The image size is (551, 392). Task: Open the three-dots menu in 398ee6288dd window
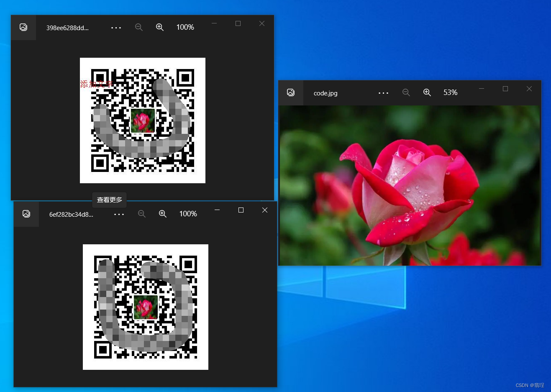116,28
